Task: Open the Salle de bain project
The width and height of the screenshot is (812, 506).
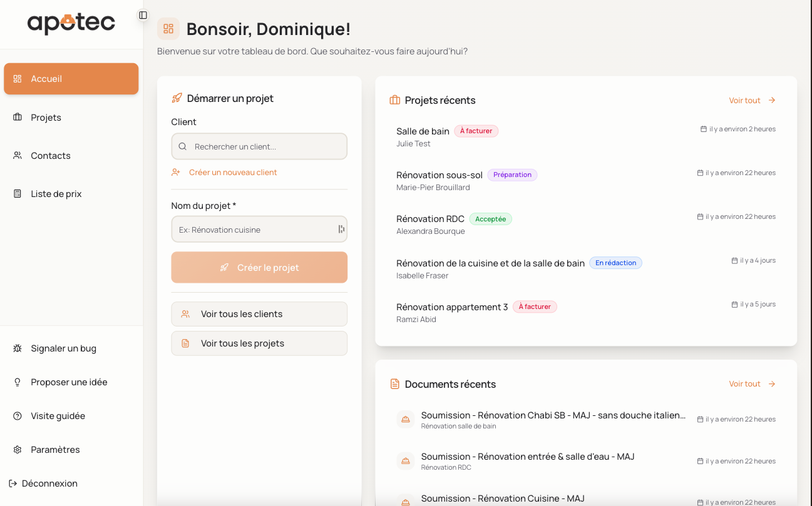Action: tap(423, 131)
